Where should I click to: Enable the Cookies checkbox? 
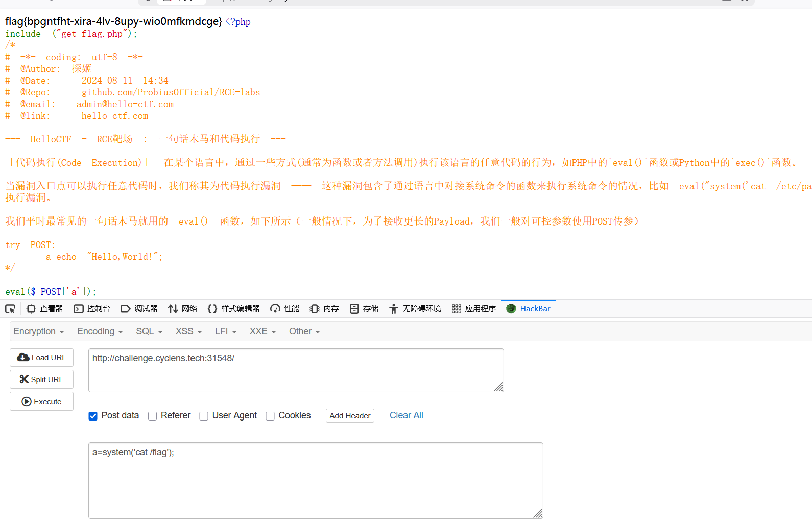[270, 416]
